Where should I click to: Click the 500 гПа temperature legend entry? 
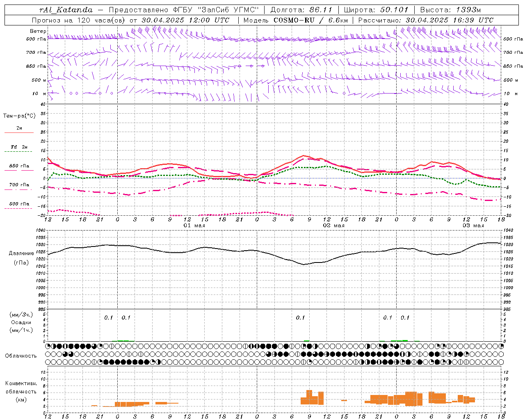click(19, 204)
